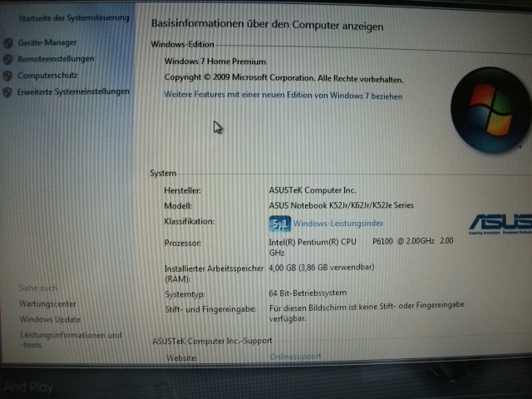Open Leistungsinformationen und -tools
Image resolution: width=532 pixels, height=399 pixels.
70,339
